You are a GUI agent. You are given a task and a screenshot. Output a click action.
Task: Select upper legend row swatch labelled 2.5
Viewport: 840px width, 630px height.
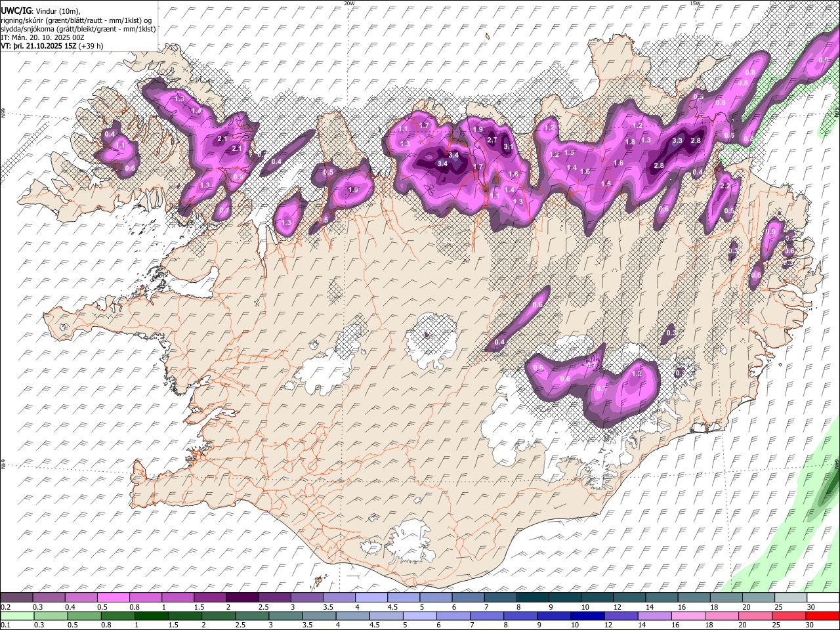click(274, 598)
